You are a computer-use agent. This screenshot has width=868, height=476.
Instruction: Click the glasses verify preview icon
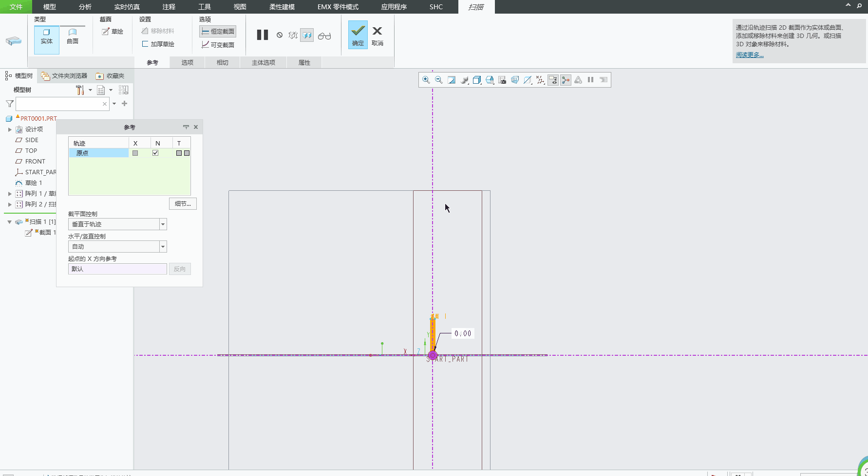(x=324, y=36)
